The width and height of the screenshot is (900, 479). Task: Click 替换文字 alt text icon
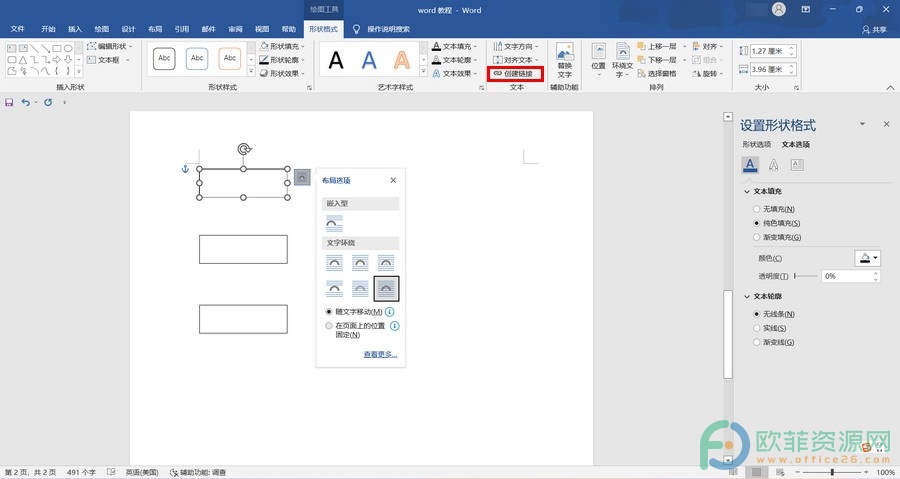click(x=565, y=60)
